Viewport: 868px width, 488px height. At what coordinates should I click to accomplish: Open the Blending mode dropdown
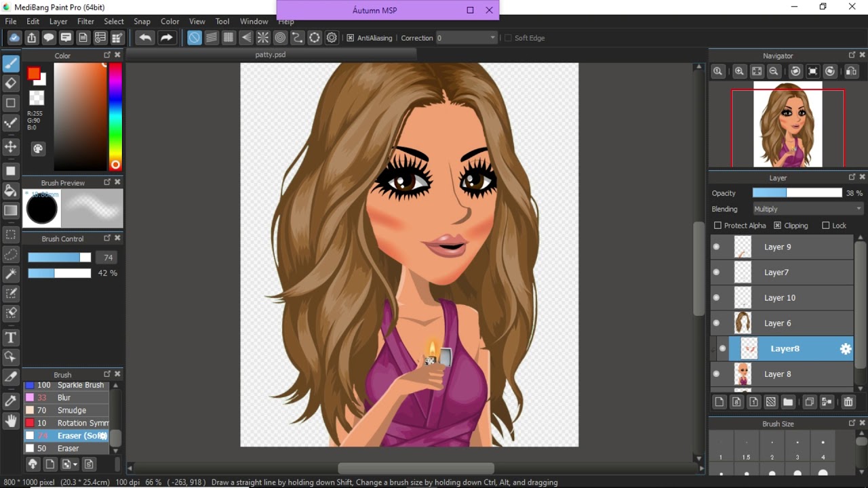pos(807,209)
